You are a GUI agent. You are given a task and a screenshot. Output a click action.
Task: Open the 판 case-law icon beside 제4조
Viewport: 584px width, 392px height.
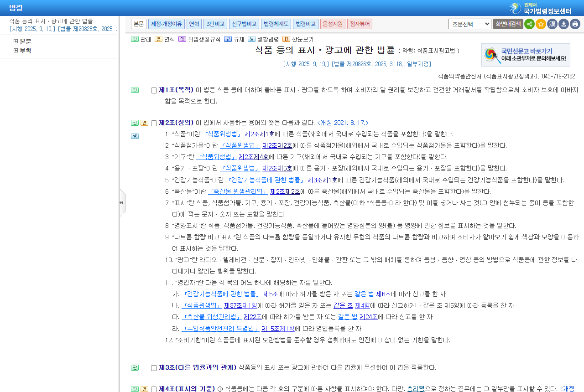tap(135, 389)
